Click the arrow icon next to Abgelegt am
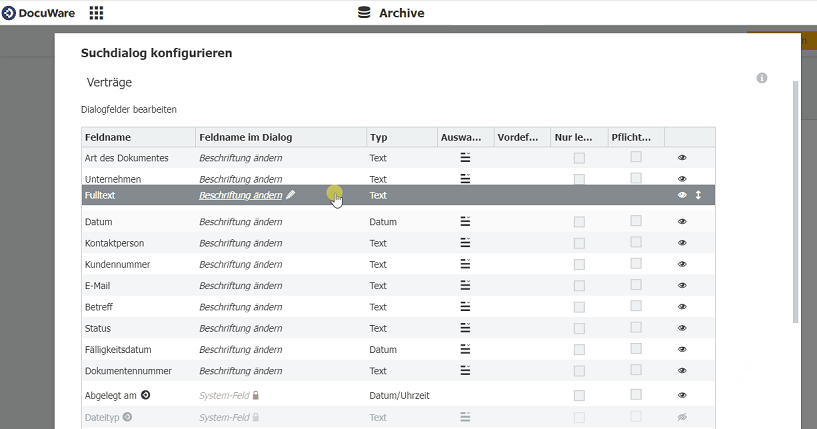817x429 pixels. [145, 395]
